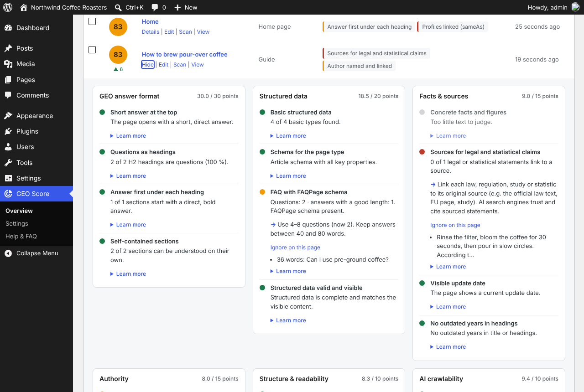This screenshot has width=584, height=392.
Task: Open the GEO Score Overview submenu item
Action: (x=19, y=211)
